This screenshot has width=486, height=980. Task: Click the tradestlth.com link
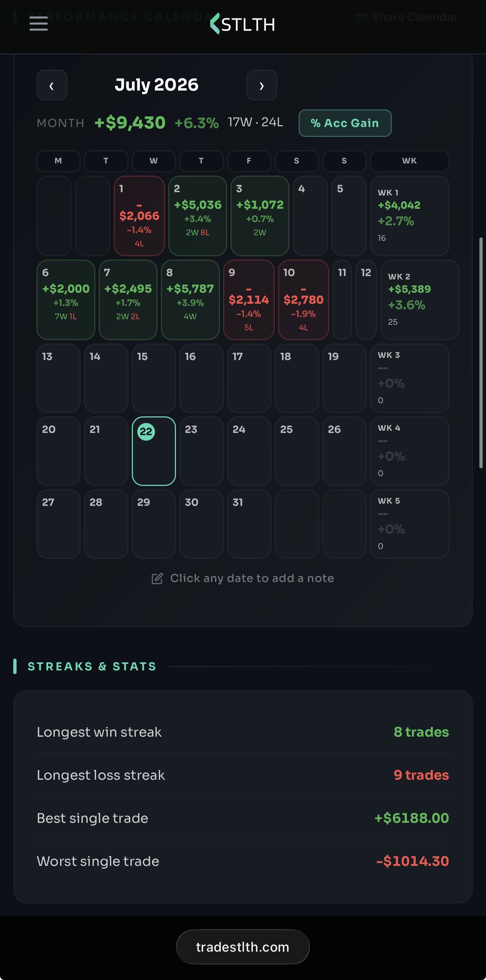[x=243, y=947]
